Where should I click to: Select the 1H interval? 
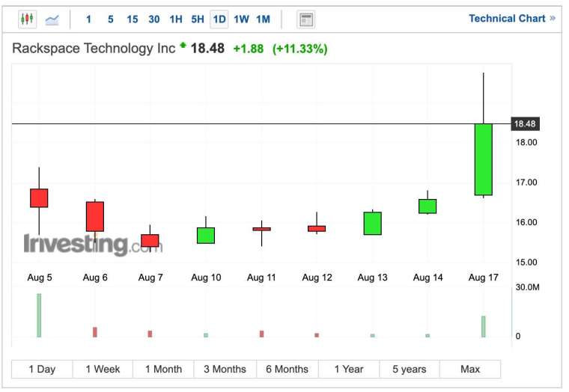tap(176, 19)
